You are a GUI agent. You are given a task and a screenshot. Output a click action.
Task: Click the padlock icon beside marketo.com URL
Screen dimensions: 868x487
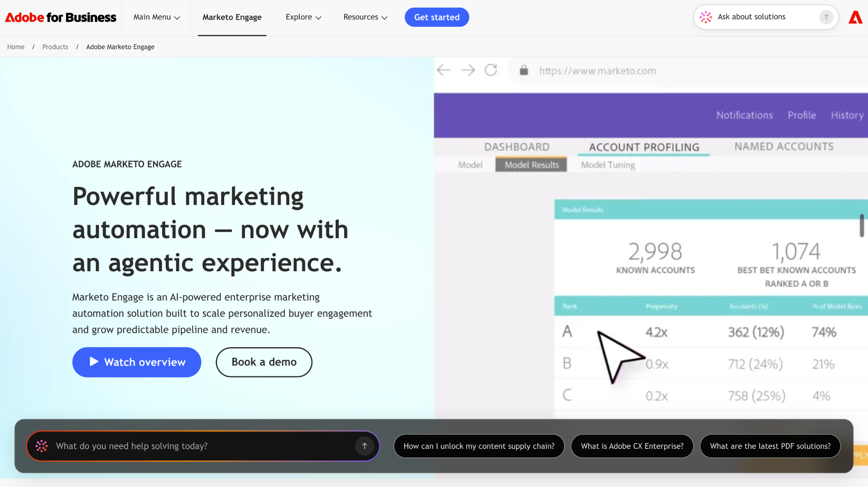tap(524, 70)
